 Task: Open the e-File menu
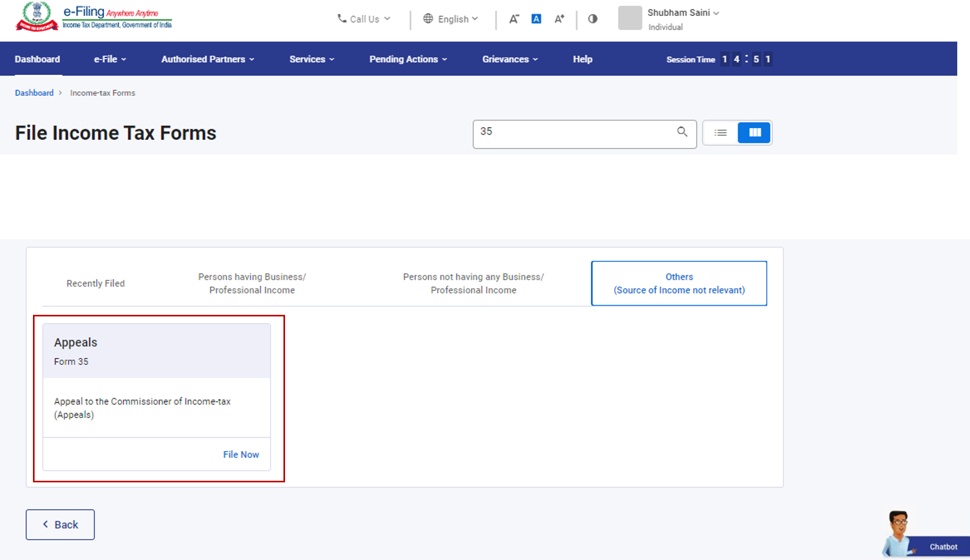coord(110,59)
